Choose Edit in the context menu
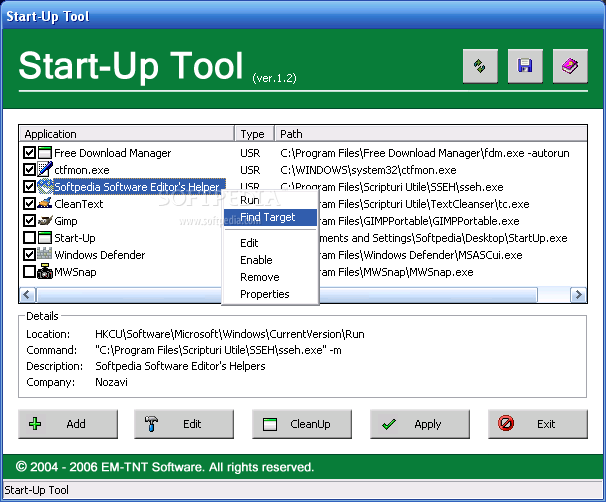The height and width of the screenshot is (502, 606). [x=270, y=243]
